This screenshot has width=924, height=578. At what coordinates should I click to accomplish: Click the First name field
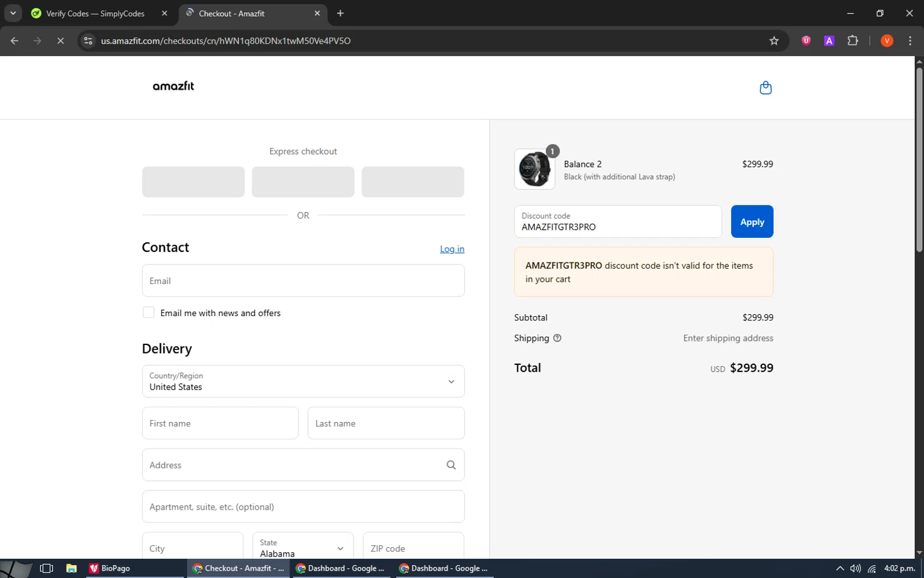click(x=220, y=423)
